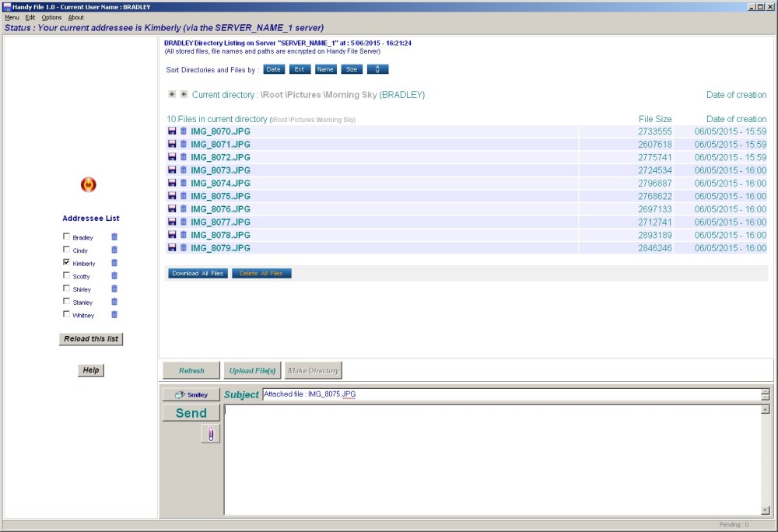This screenshot has width=778, height=532.
Task: Click the save icon for IMG_8076.JPG
Action: (172, 208)
